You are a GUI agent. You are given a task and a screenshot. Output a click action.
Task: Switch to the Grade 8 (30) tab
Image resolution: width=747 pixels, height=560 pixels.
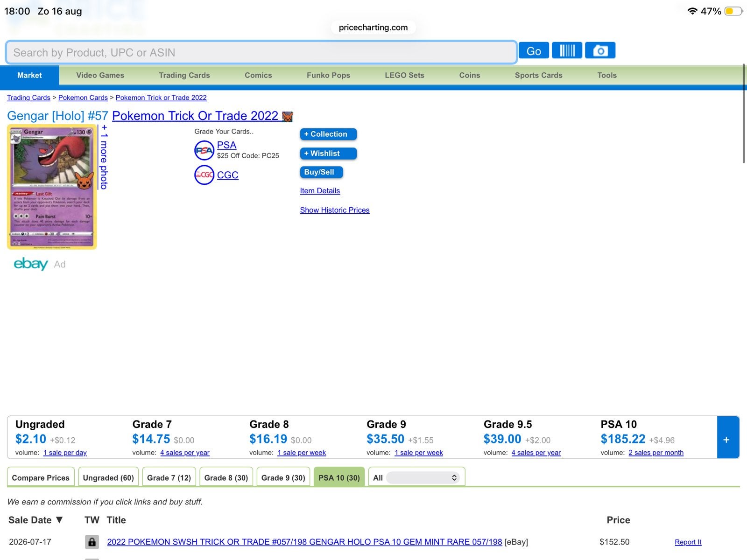pos(226,477)
